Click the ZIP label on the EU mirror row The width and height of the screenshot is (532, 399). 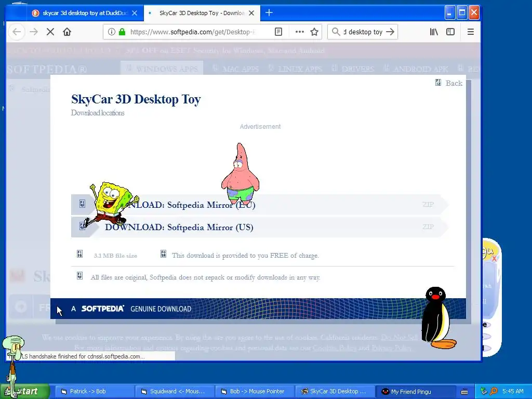click(x=428, y=204)
